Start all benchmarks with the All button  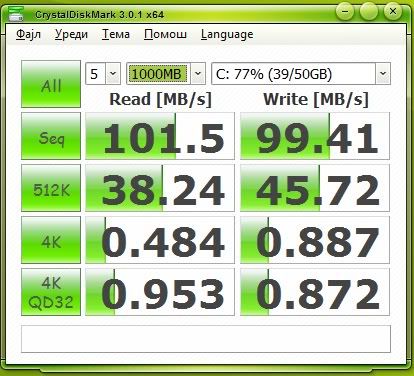(51, 84)
